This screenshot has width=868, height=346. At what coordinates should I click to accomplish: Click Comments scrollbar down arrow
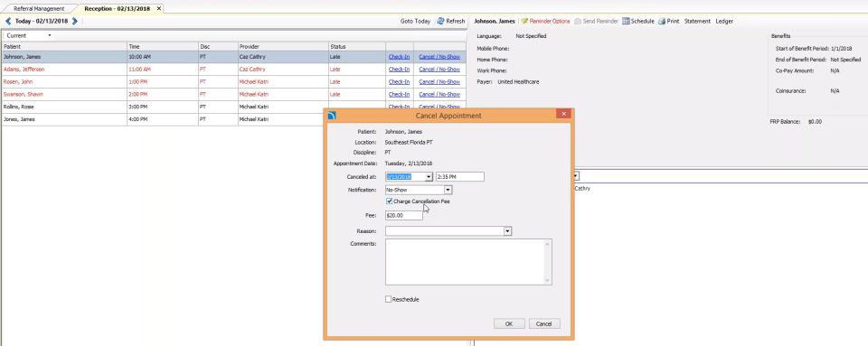click(548, 281)
